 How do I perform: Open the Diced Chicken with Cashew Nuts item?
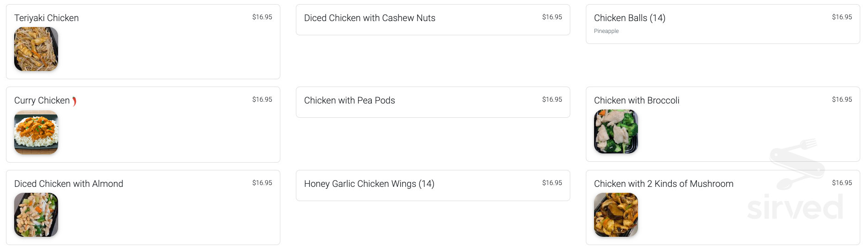370,18
